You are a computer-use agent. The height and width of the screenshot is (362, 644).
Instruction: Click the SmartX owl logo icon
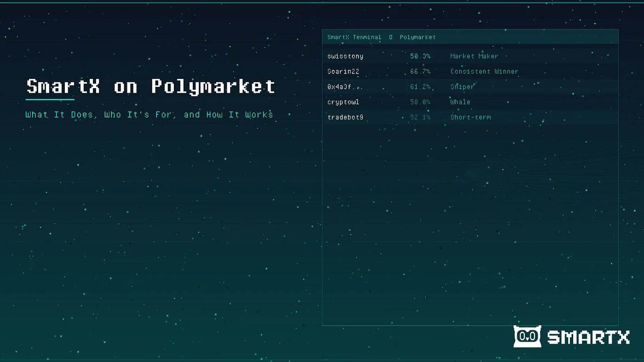tap(527, 336)
